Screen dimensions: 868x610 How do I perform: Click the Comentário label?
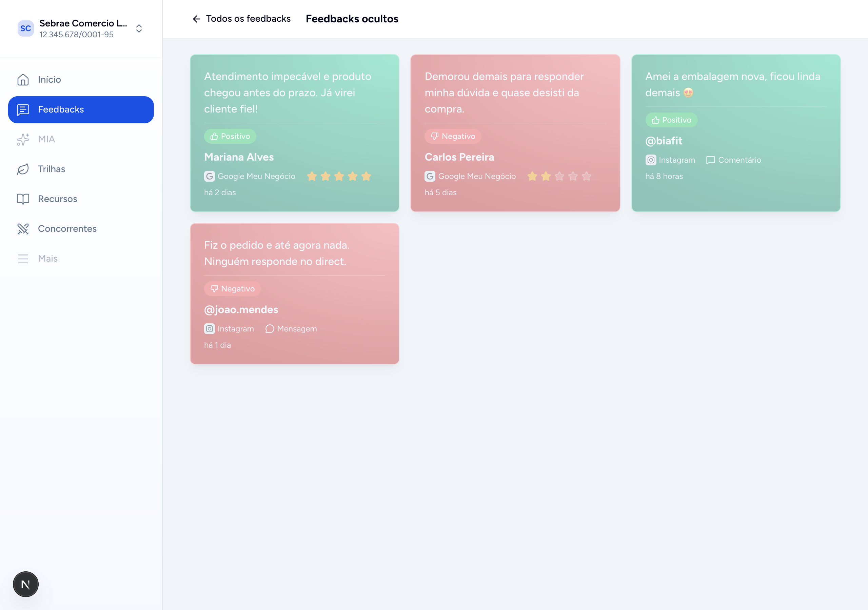coord(739,160)
